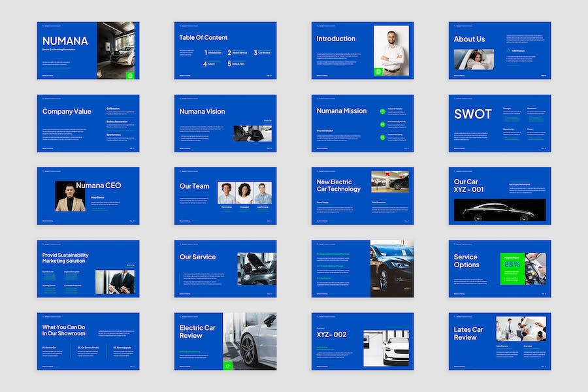Click the green 88% box on Service Options

pos(512,269)
